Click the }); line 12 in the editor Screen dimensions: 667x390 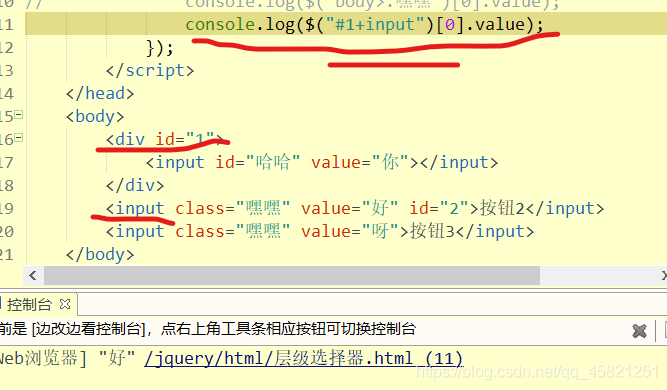[x=160, y=48]
